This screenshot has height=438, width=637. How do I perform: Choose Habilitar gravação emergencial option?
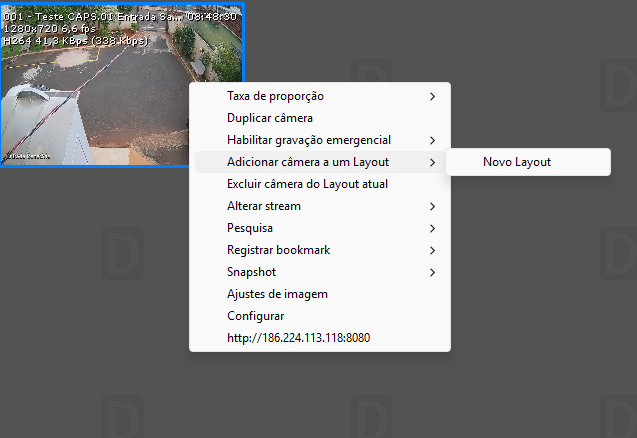tap(308, 140)
